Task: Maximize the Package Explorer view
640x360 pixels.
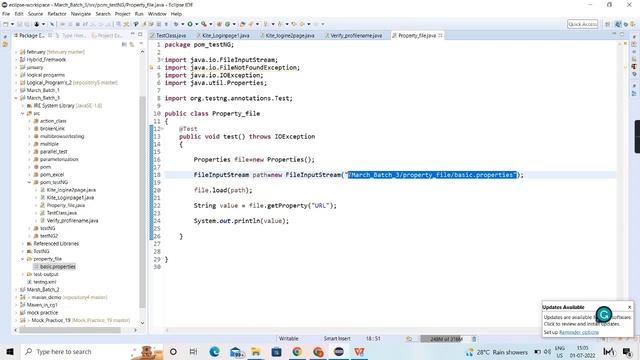Action: (140, 35)
